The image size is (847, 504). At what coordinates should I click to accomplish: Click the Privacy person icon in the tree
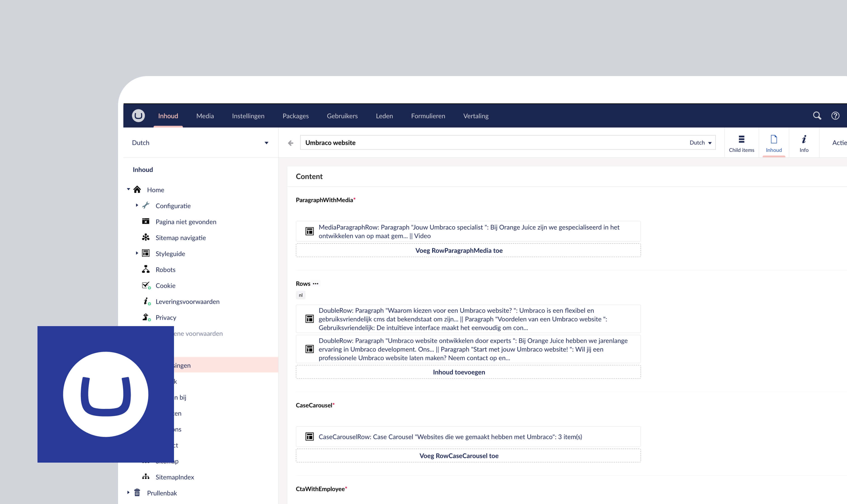[146, 317]
